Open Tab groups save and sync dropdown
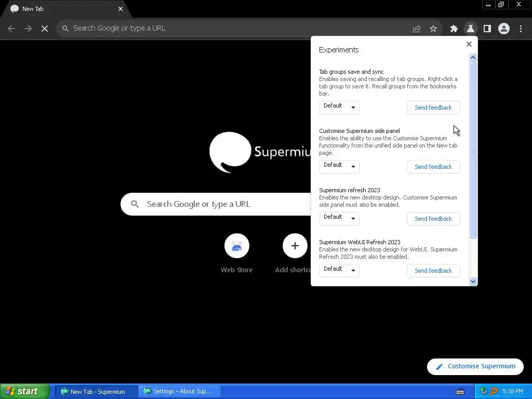 click(339, 107)
